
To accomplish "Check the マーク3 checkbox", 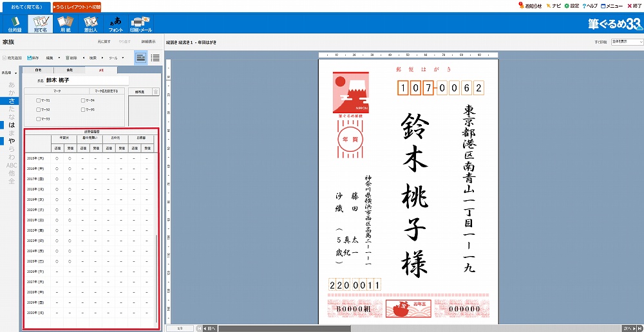I will click(38, 119).
